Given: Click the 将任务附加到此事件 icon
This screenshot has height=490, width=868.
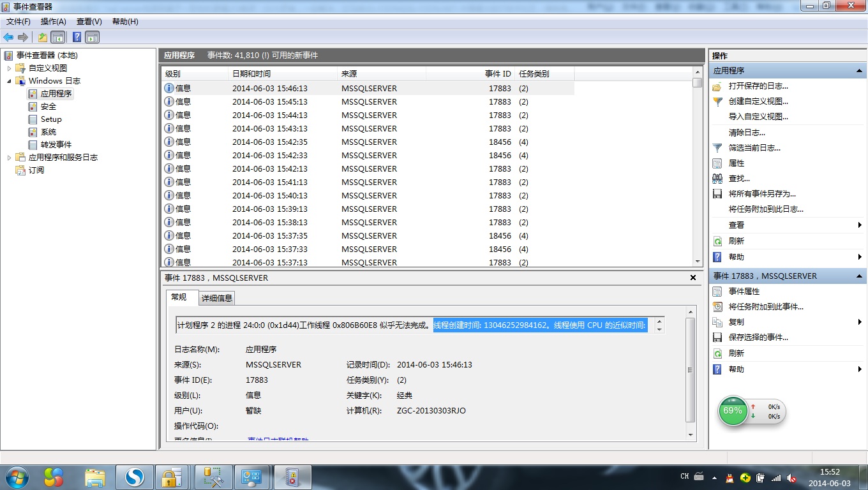Looking at the screenshot, I should click(717, 307).
